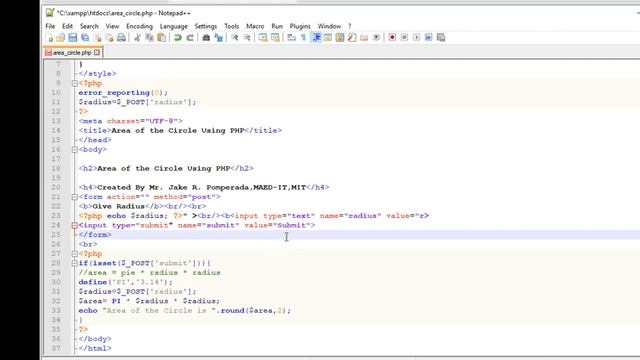Open the Plugins menu
This screenshot has width=640, height=360.
(300, 26)
